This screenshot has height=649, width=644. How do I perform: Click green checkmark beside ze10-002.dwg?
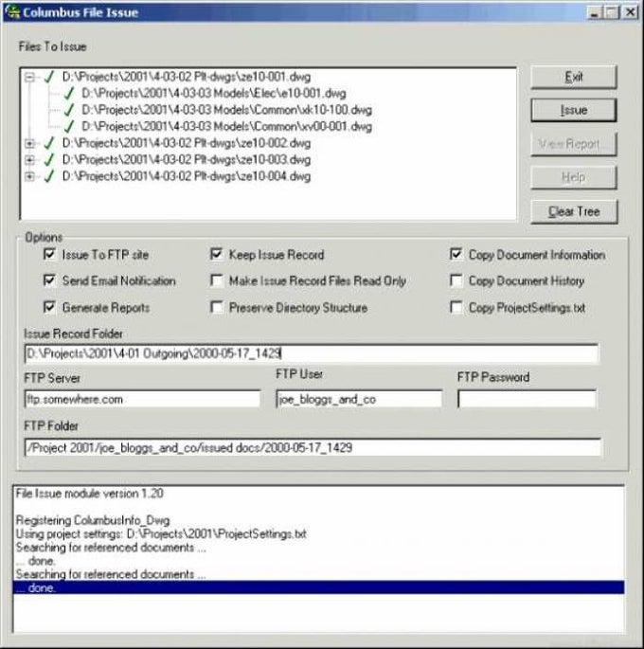point(49,143)
